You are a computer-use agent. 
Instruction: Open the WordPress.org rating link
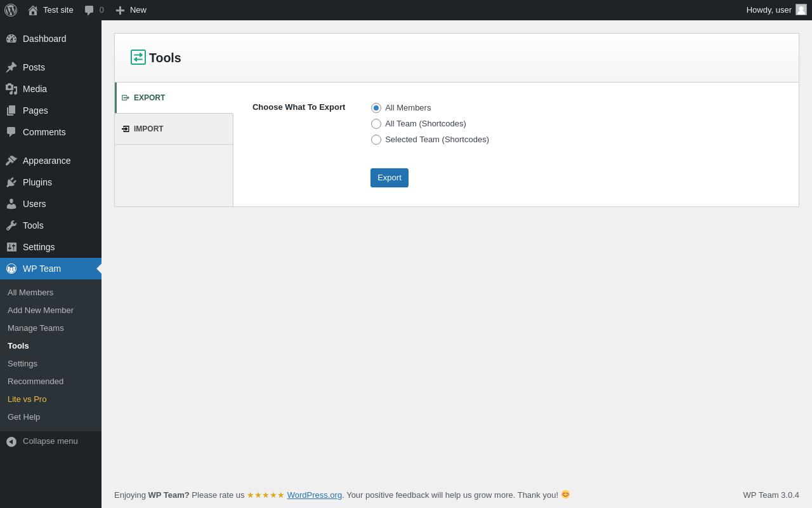click(315, 495)
